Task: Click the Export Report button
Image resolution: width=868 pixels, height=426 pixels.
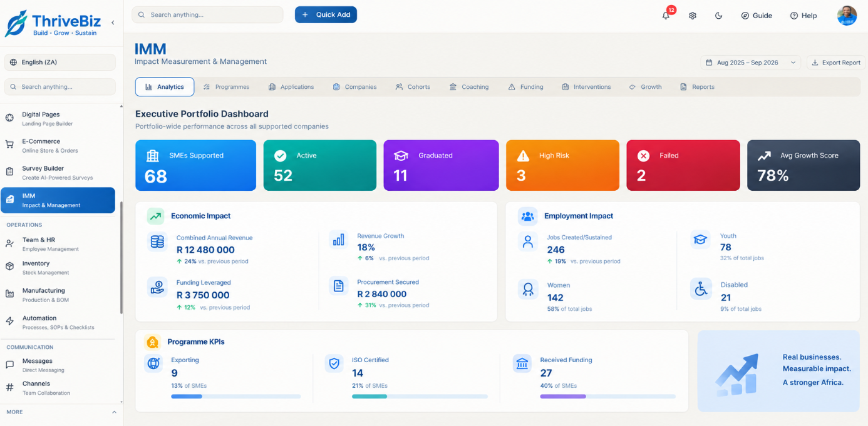Action: (x=836, y=63)
